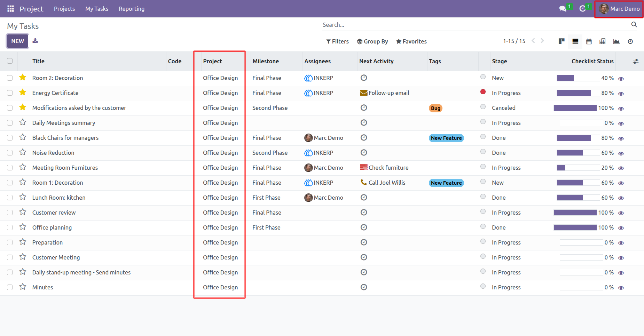This screenshot has height=336, width=644.
Task: Go to next page arrow
Action: tap(542, 41)
